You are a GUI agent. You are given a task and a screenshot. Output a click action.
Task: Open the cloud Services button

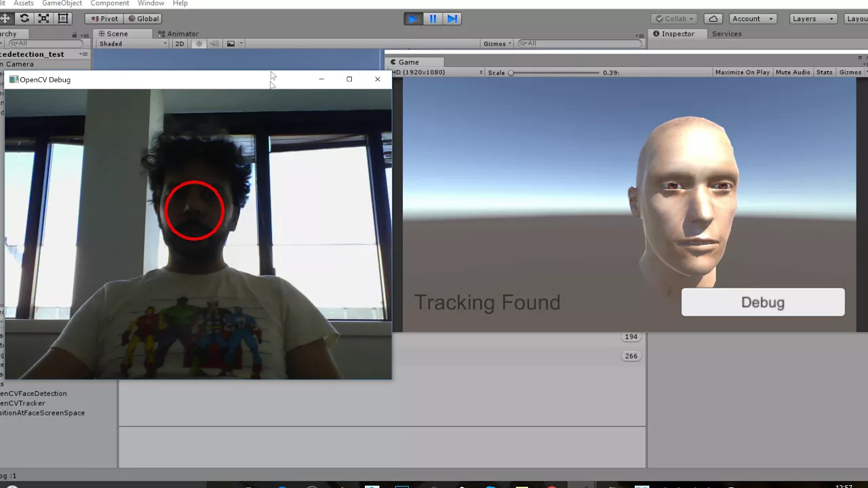coord(713,18)
